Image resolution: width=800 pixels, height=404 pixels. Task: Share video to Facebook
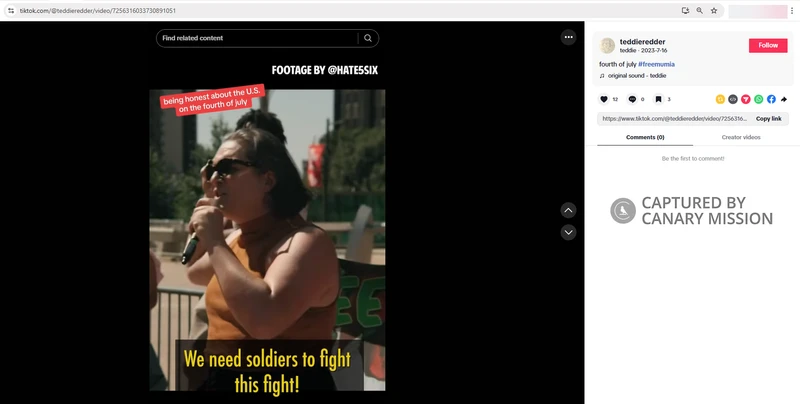[771, 99]
